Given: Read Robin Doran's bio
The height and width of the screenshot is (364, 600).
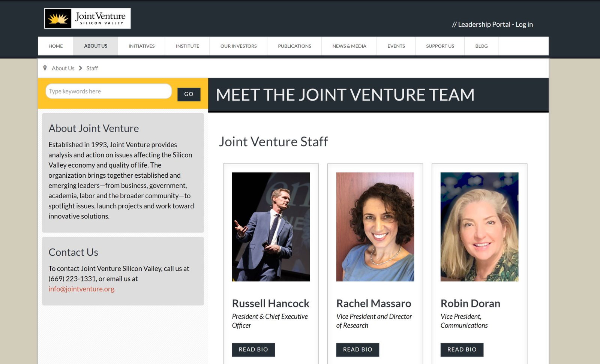Looking at the screenshot, I should coord(462,350).
